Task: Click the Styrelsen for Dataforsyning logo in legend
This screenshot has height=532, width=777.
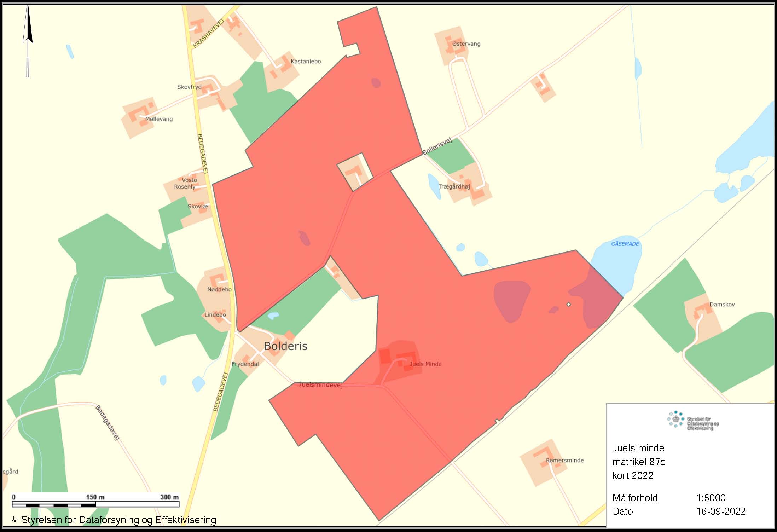Action: click(693, 421)
